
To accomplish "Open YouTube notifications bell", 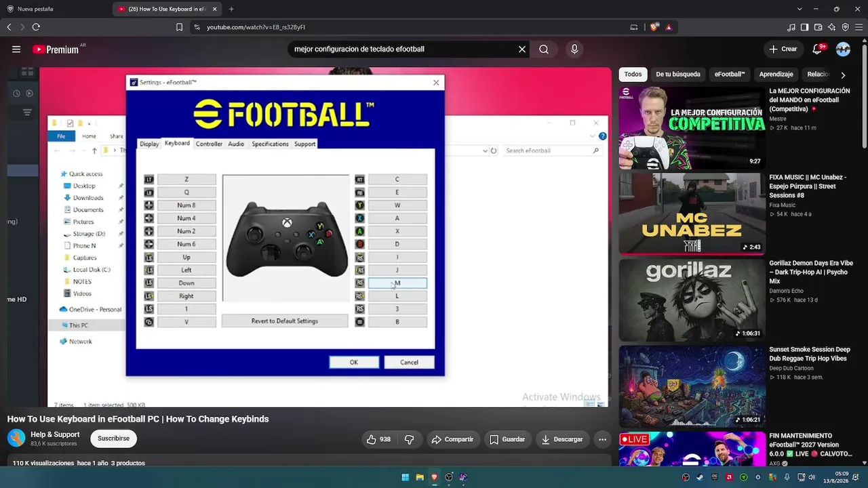I will (x=818, y=49).
